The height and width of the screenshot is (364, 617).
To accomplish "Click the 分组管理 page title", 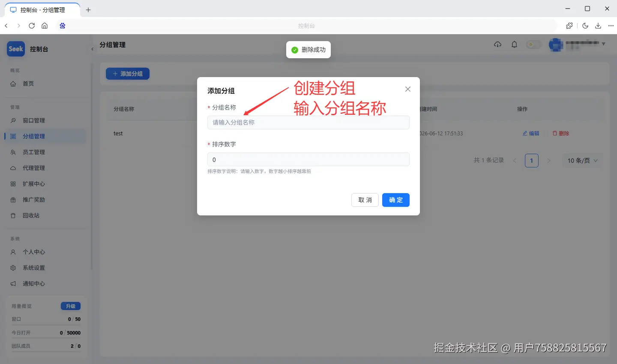I will 113,45.
